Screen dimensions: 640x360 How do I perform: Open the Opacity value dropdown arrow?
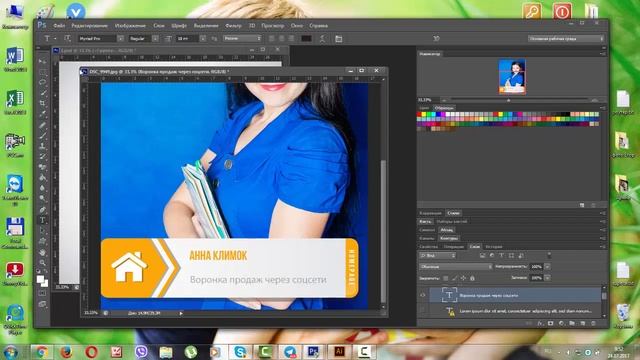(x=547, y=267)
